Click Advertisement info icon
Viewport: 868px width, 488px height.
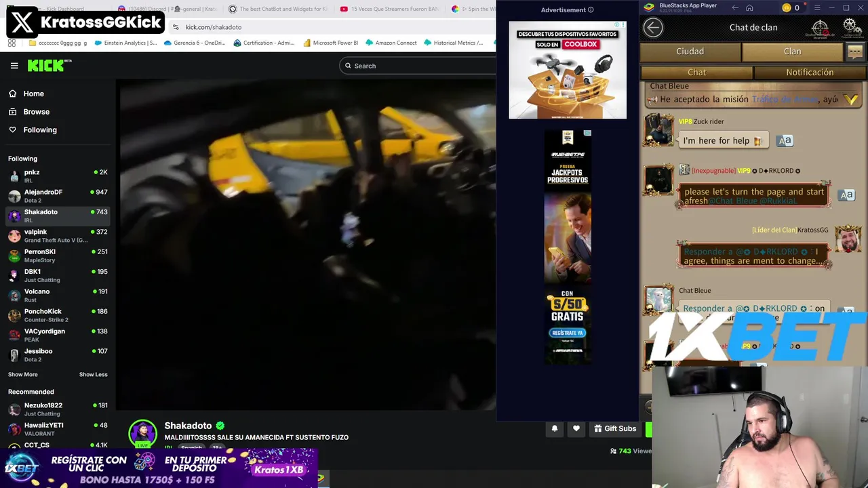click(x=591, y=10)
